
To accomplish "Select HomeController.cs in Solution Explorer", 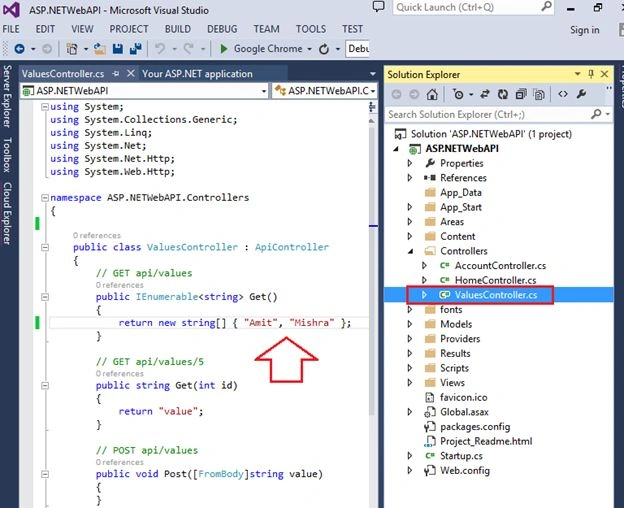I will coord(495,280).
